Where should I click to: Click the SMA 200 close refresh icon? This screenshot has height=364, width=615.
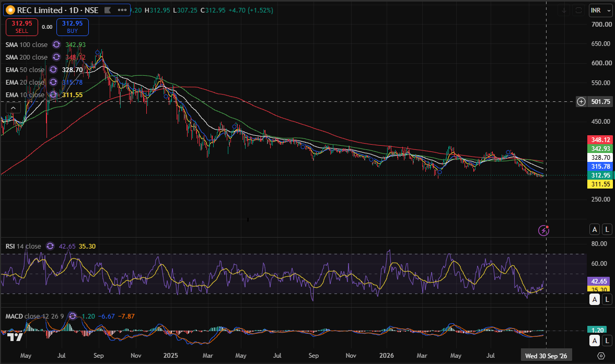pos(56,57)
